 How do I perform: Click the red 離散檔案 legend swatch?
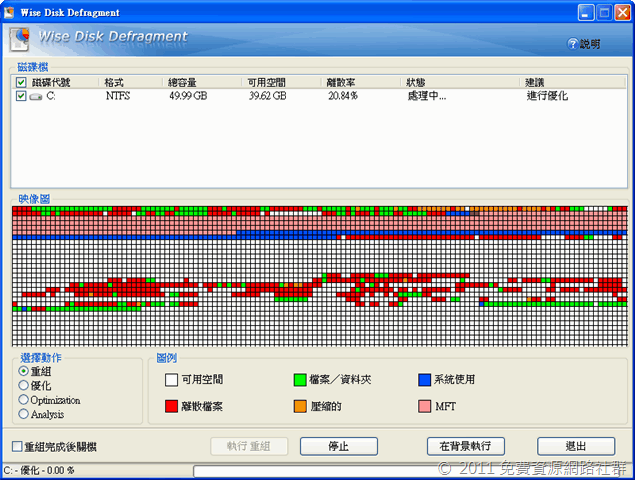click(x=171, y=406)
